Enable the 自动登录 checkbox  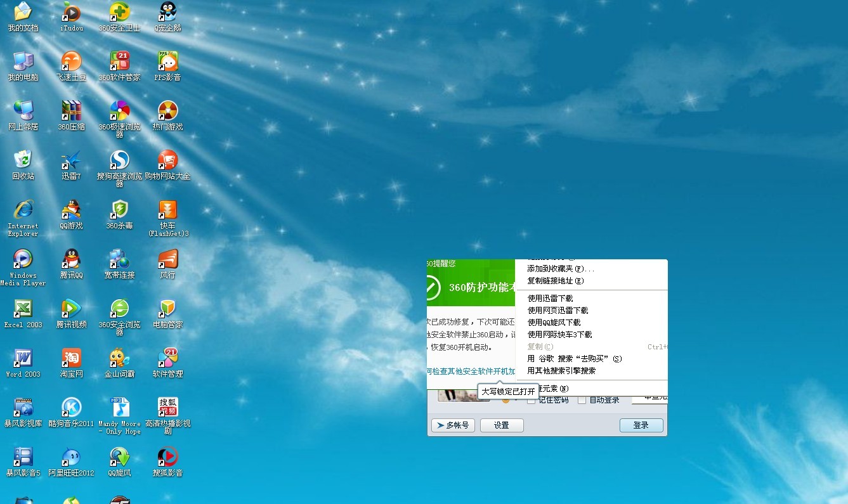point(582,399)
